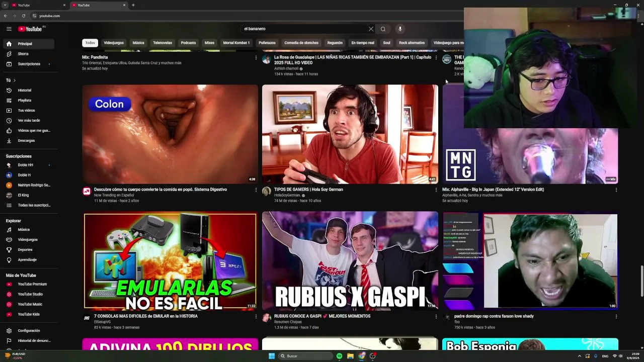644x362 pixels.
Task: Open Suscripciones in the sidebar
Action: (29, 64)
